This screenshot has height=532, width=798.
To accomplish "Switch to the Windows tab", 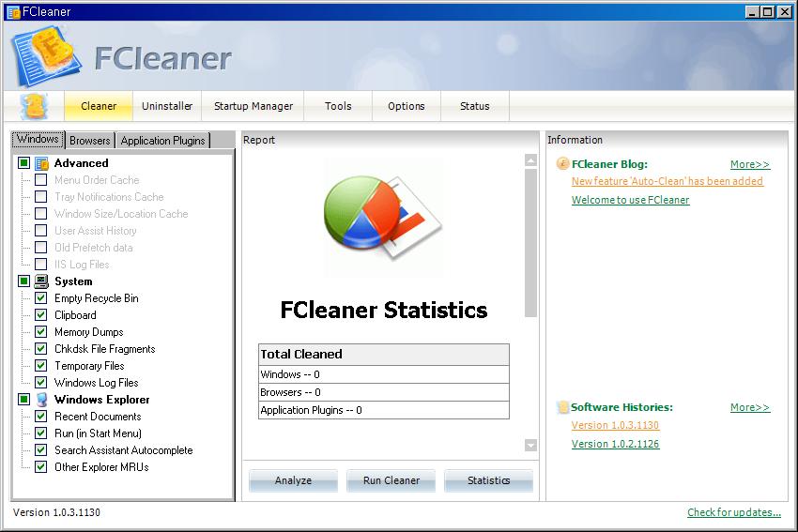I will [x=38, y=139].
